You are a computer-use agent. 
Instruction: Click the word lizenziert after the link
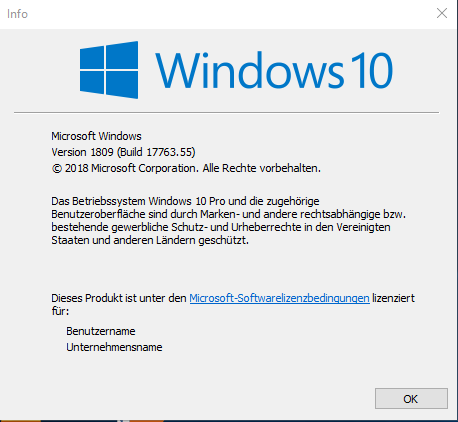393,298
